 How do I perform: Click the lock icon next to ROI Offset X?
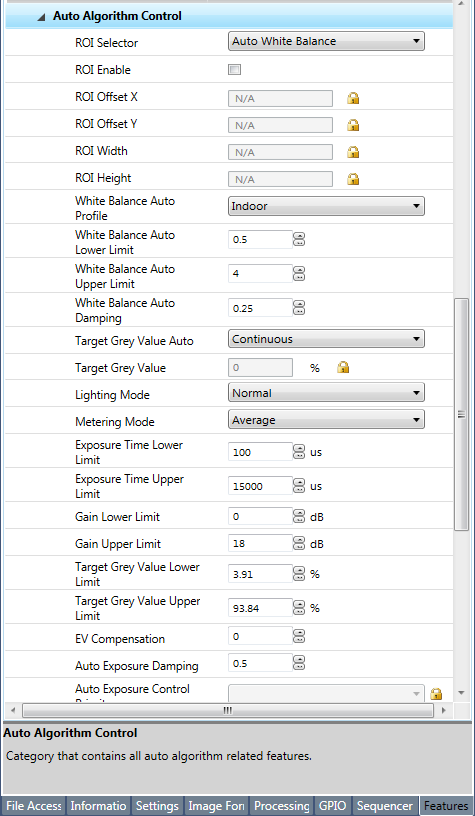353,98
